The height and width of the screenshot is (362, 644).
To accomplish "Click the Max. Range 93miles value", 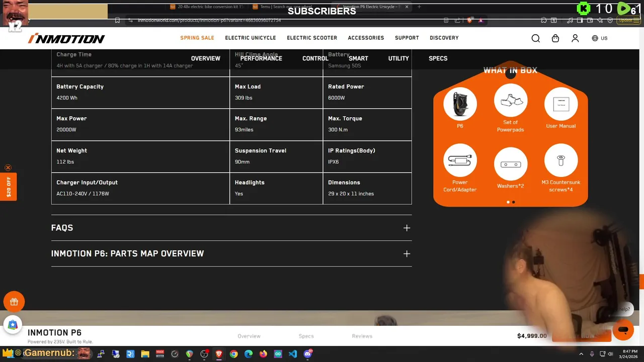I will pos(244,130).
